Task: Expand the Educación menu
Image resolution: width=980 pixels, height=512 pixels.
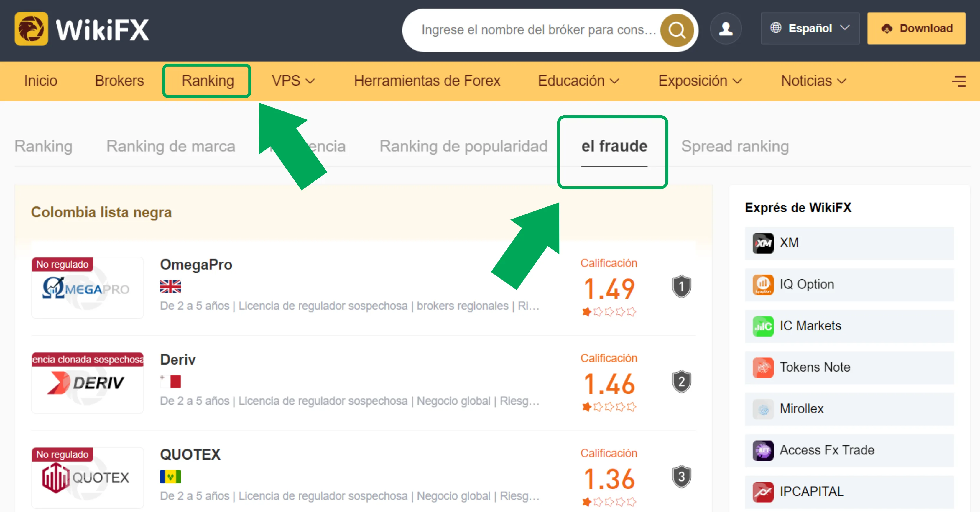Action: click(x=579, y=81)
